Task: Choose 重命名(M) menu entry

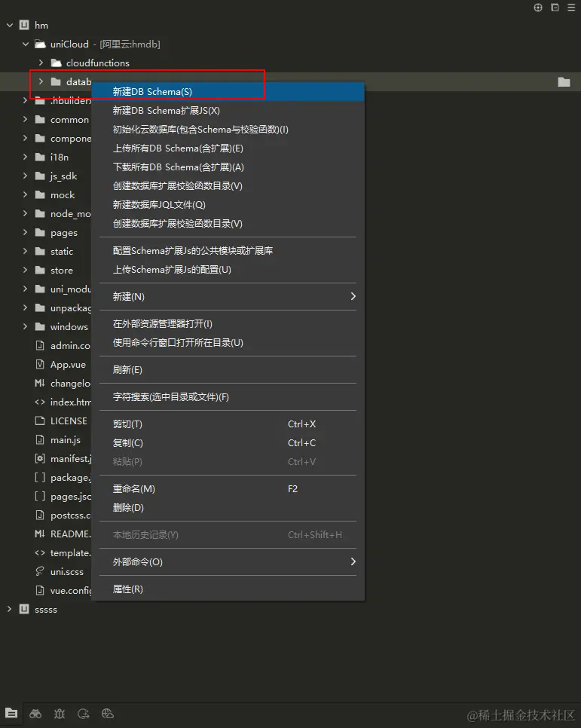Action: coord(228,489)
